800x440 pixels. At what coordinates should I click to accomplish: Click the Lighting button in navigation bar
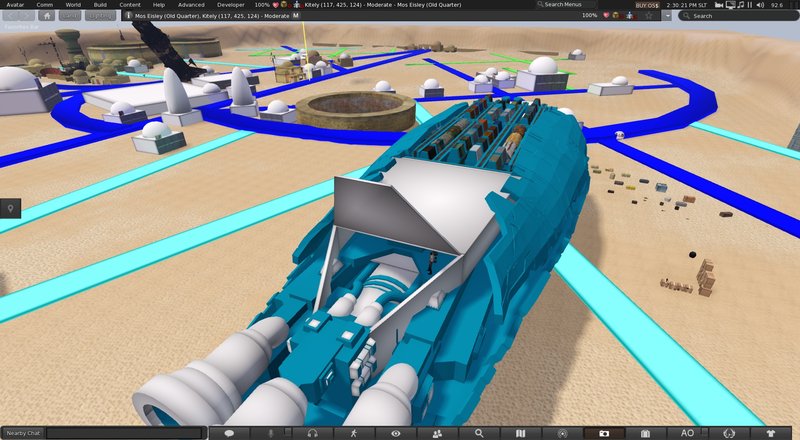(101, 16)
